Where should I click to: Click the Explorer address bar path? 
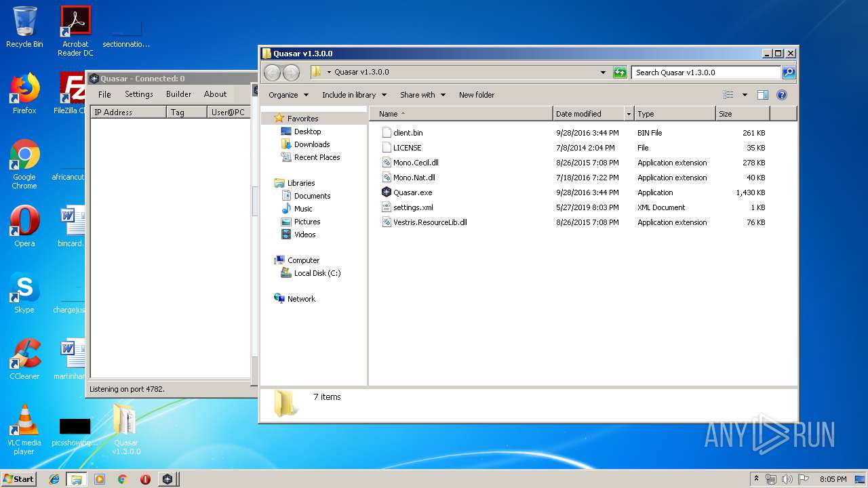coord(361,72)
